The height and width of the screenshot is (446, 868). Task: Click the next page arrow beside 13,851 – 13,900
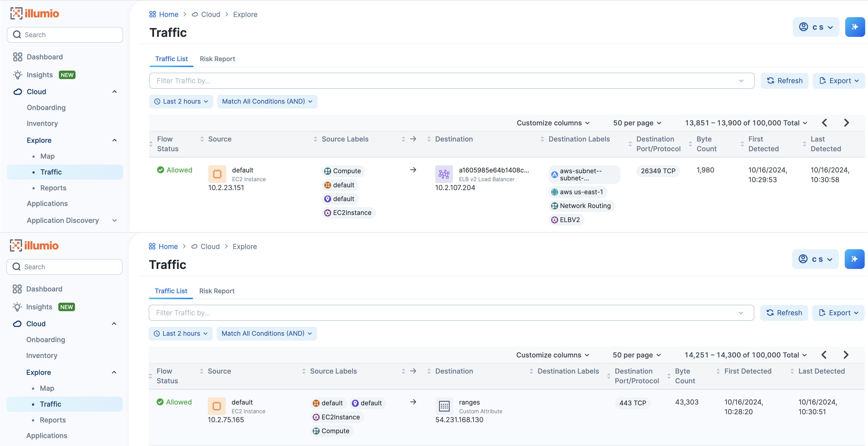click(x=846, y=123)
